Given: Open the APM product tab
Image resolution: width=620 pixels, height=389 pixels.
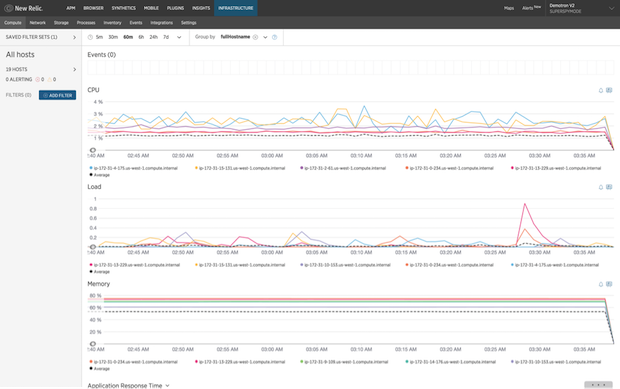Looking at the screenshot, I should coord(71,8).
